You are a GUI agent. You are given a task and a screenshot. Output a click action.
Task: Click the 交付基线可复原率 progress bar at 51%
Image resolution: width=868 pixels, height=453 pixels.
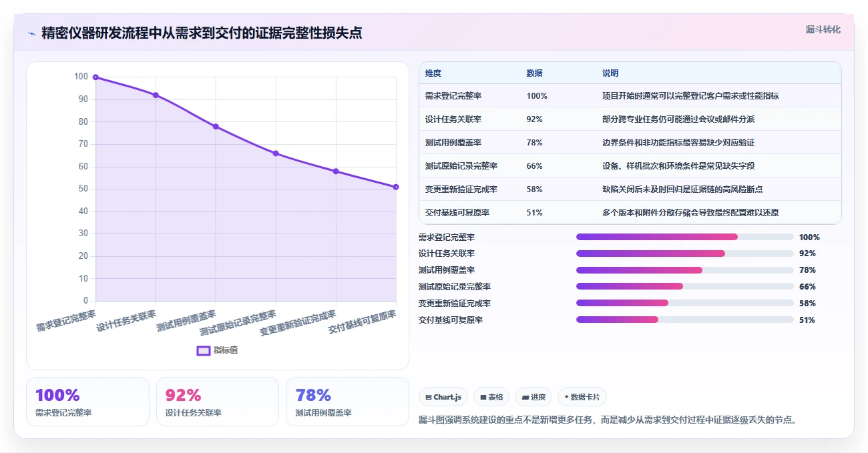685,320
